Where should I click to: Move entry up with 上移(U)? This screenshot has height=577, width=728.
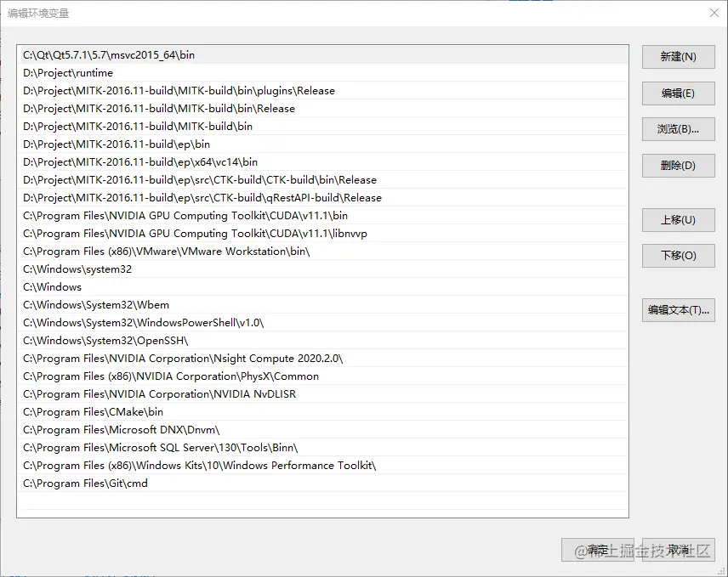[679, 220]
